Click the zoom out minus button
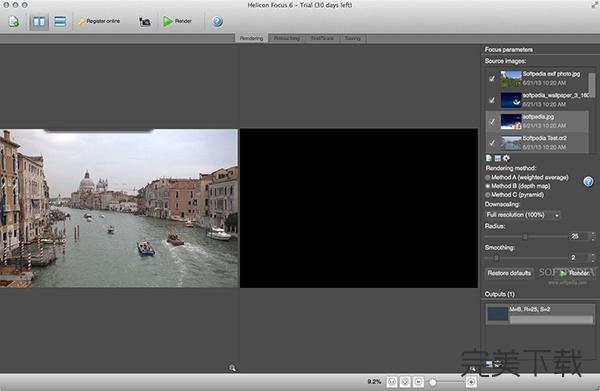Screen dimensions: 600x391 tap(418, 382)
